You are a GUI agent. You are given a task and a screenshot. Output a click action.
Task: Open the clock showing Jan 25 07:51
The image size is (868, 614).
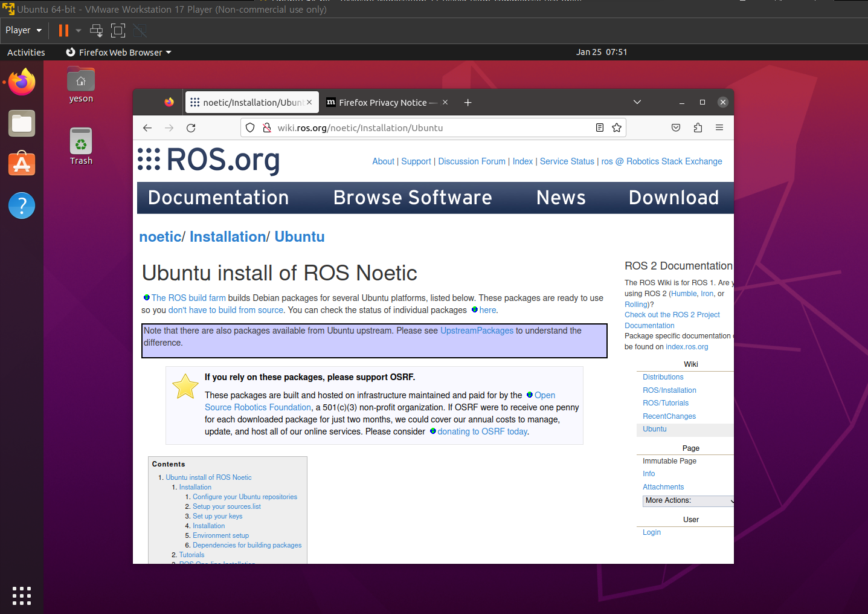pos(602,52)
